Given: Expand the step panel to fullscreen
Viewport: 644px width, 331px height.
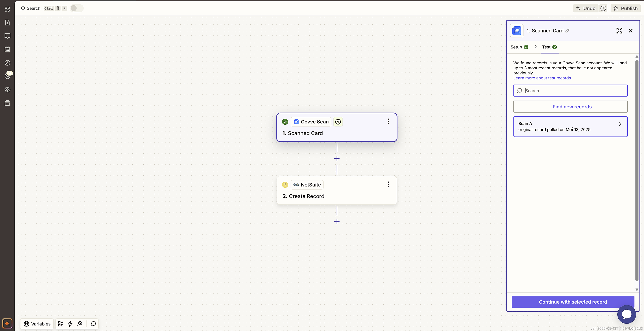Looking at the screenshot, I should pyautogui.click(x=619, y=31).
